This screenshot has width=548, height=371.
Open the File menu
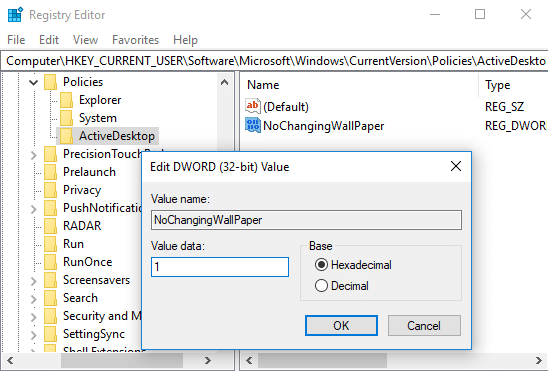pyautogui.click(x=16, y=40)
